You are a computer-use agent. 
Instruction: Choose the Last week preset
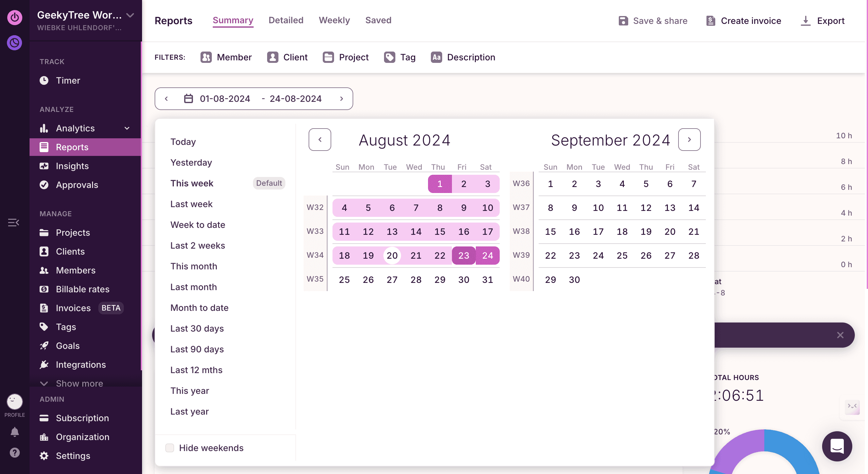click(x=191, y=204)
